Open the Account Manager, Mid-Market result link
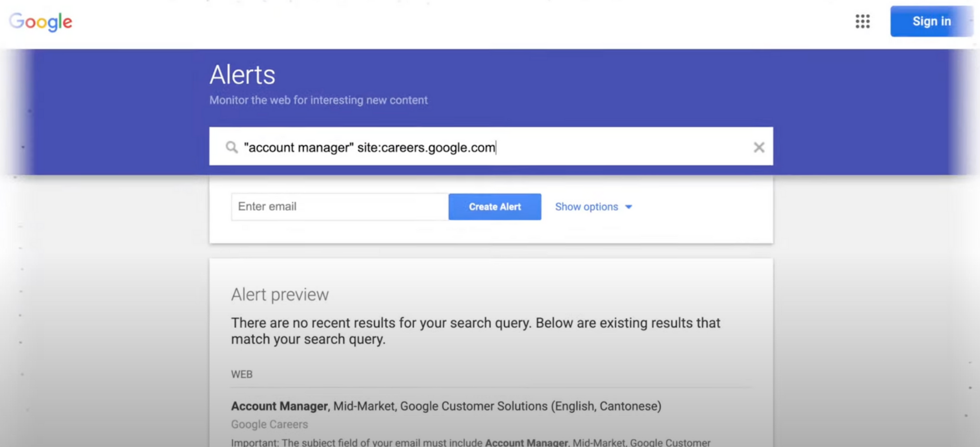 point(446,406)
